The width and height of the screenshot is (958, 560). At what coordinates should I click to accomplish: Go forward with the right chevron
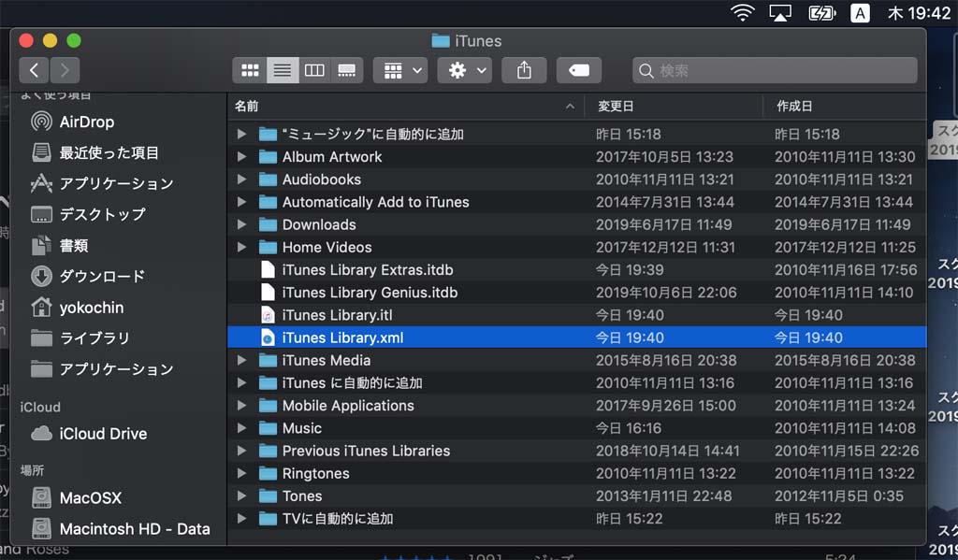pyautogui.click(x=65, y=70)
